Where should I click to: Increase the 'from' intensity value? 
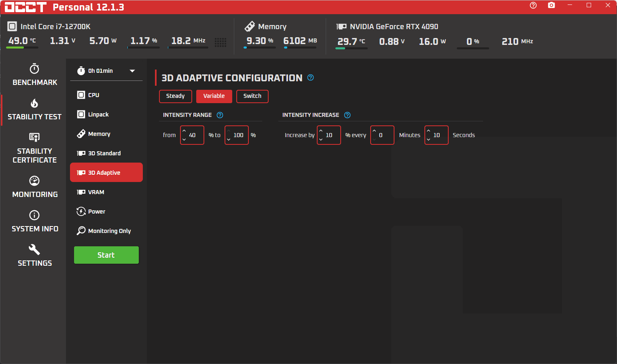184,131
